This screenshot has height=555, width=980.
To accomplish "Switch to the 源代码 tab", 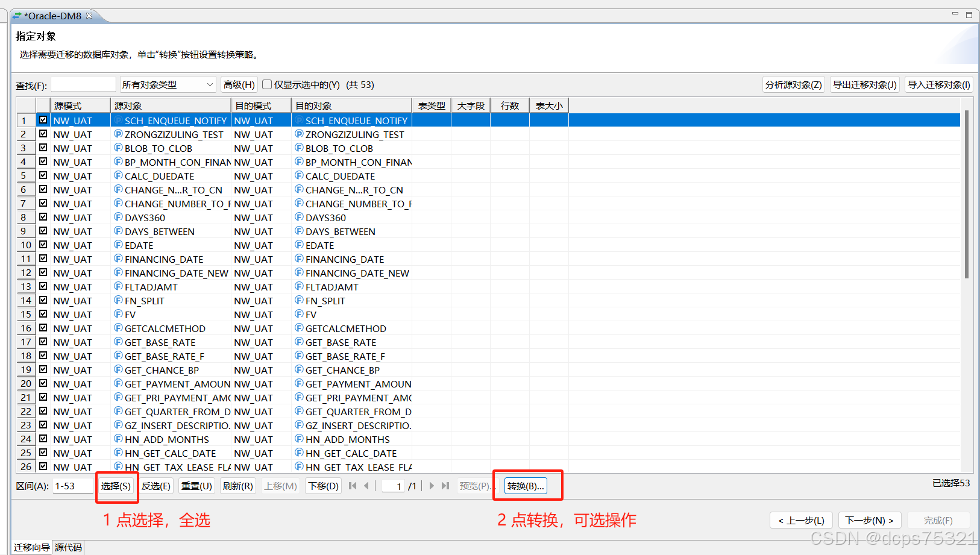I will [68, 547].
